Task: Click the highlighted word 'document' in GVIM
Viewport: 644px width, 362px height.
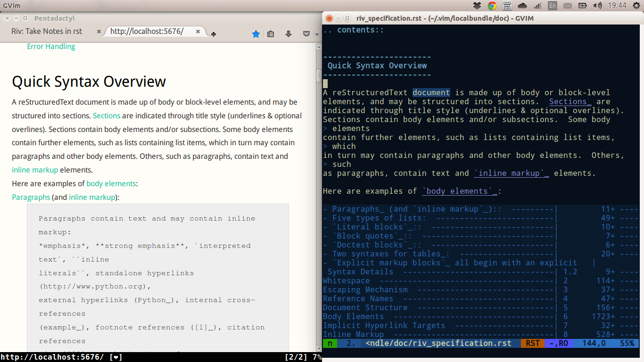Action: (431, 92)
